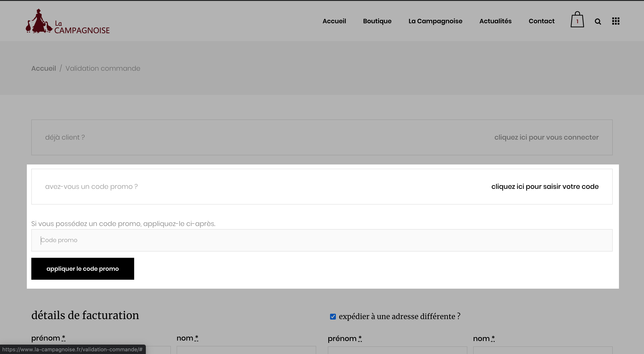Focus the Code promo input field
The height and width of the screenshot is (354, 644).
[x=322, y=240]
